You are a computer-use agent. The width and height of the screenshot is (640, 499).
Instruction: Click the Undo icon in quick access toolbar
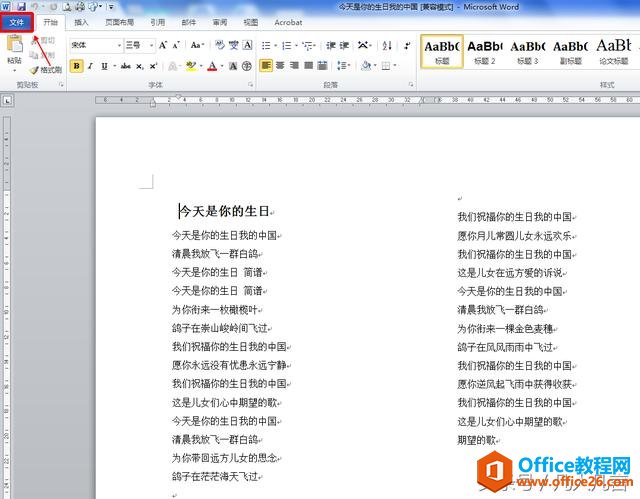[35, 7]
